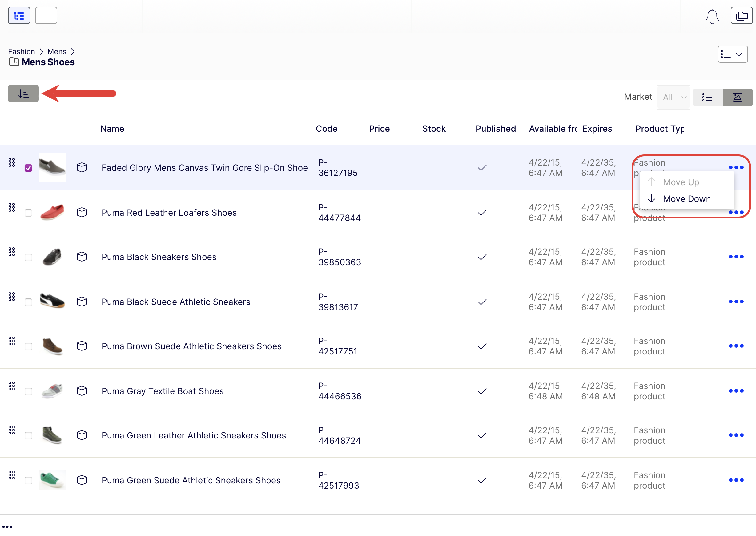Sort by Price column header

(x=379, y=128)
